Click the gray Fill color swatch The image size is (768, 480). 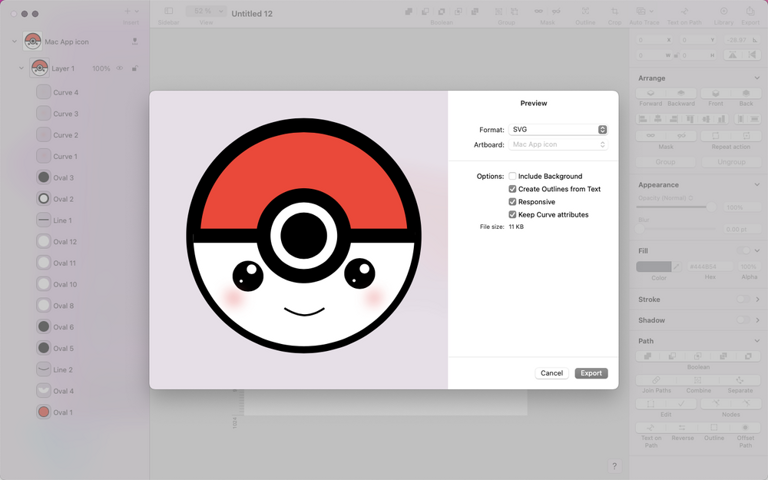[653, 266]
